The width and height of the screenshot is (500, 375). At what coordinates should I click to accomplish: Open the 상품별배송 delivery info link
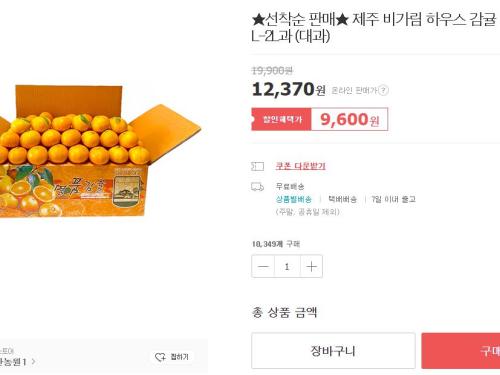294,199
